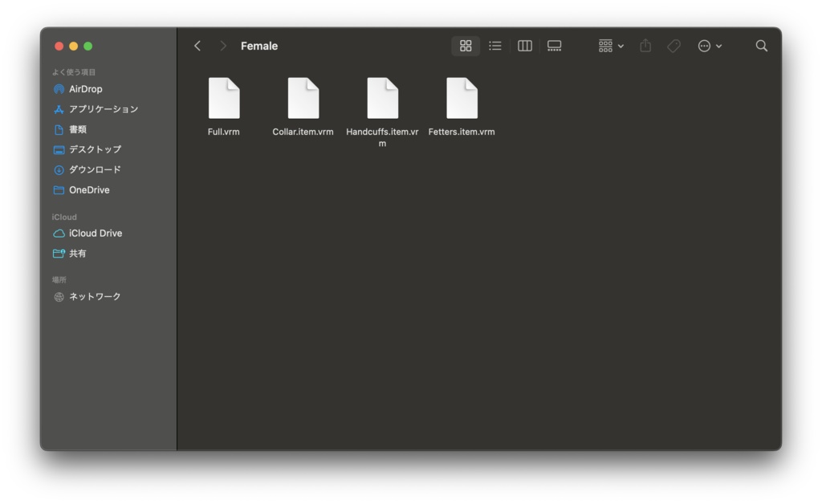The height and width of the screenshot is (504, 822).
Task: Click the tag icon in toolbar
Action: click(x=673, y=46)
